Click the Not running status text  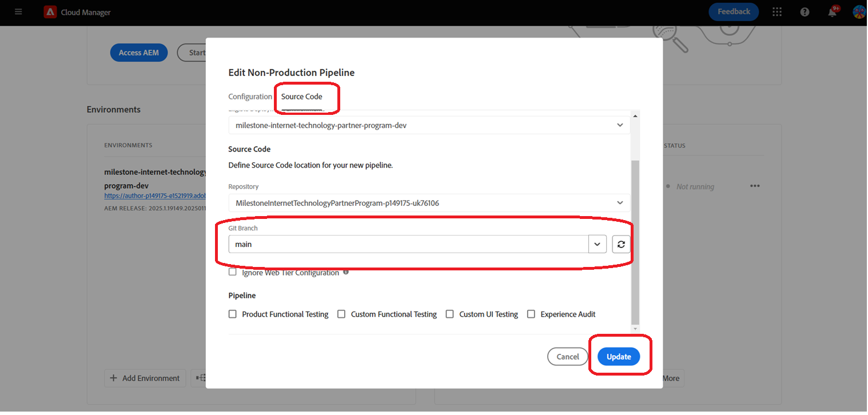695,186
